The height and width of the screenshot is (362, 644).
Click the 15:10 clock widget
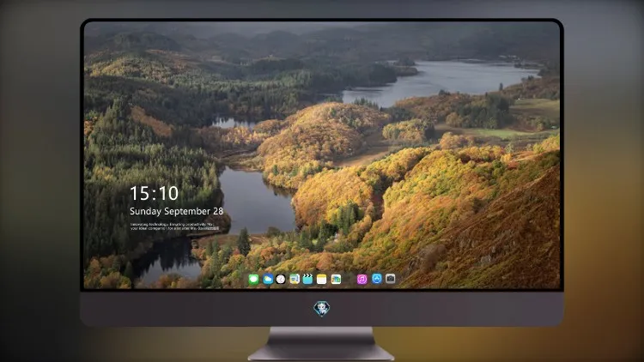(154, 193)
